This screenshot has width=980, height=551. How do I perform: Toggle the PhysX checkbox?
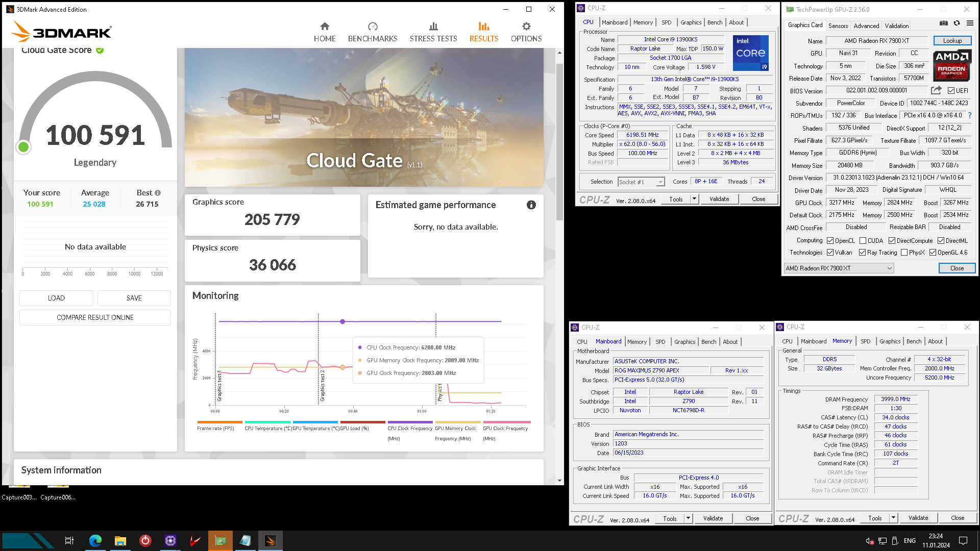click(904, 253)
